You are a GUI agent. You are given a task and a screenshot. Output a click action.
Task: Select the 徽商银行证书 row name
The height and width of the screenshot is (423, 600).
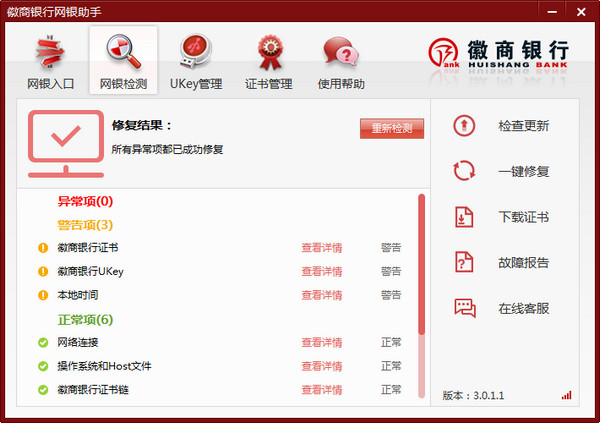88,248
